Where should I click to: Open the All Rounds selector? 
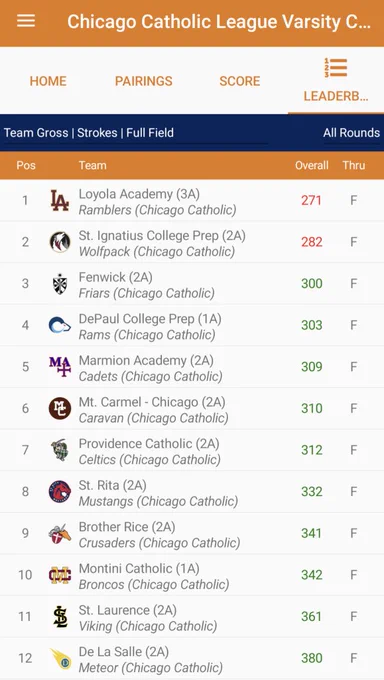pos(351,133)
